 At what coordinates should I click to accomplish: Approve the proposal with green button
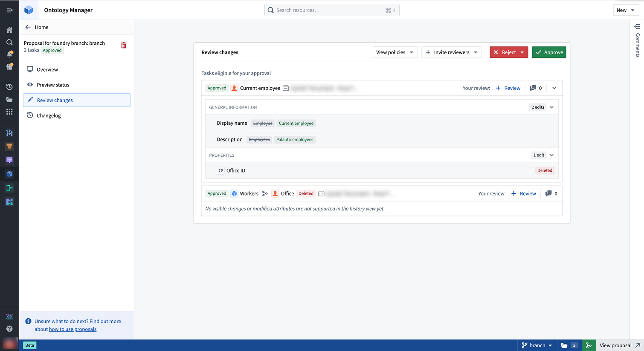[x=549, y=52]
